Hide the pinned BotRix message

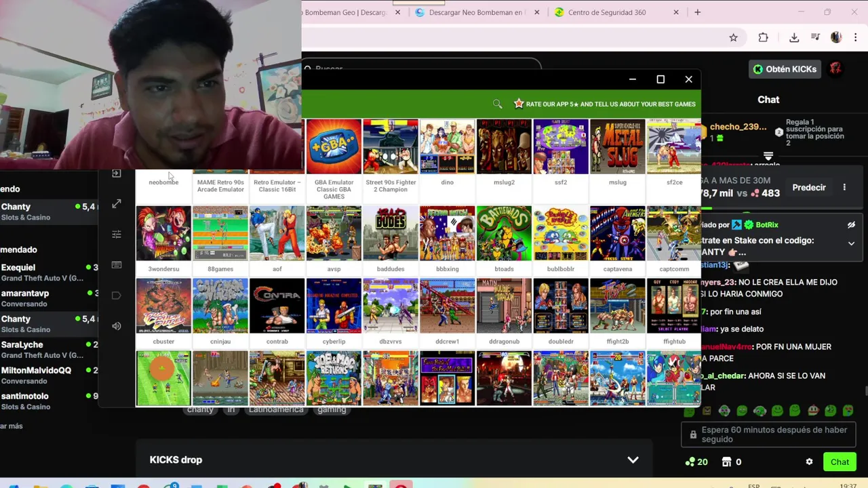851,225
